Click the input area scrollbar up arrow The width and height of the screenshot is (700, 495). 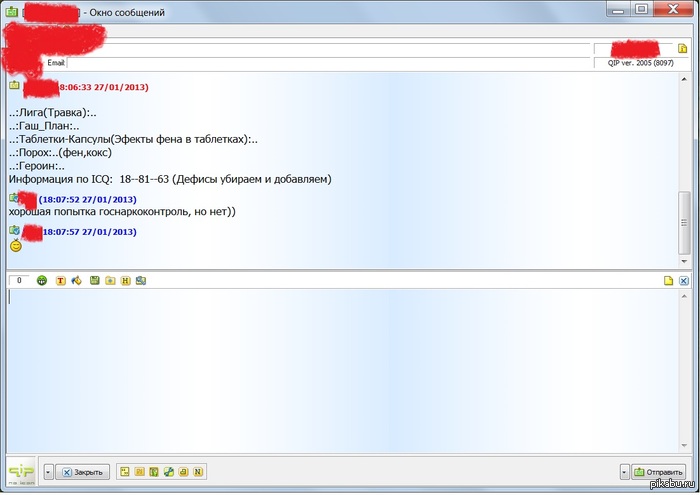[x=684, y=296]
